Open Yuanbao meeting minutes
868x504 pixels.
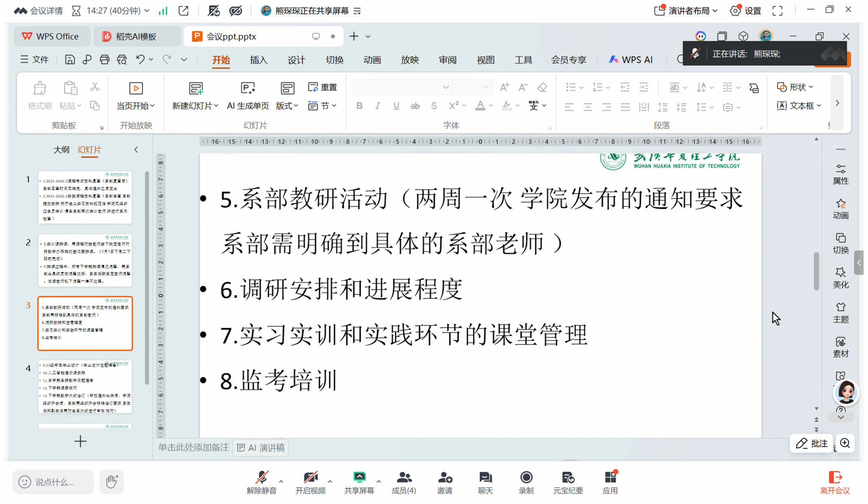568,482
